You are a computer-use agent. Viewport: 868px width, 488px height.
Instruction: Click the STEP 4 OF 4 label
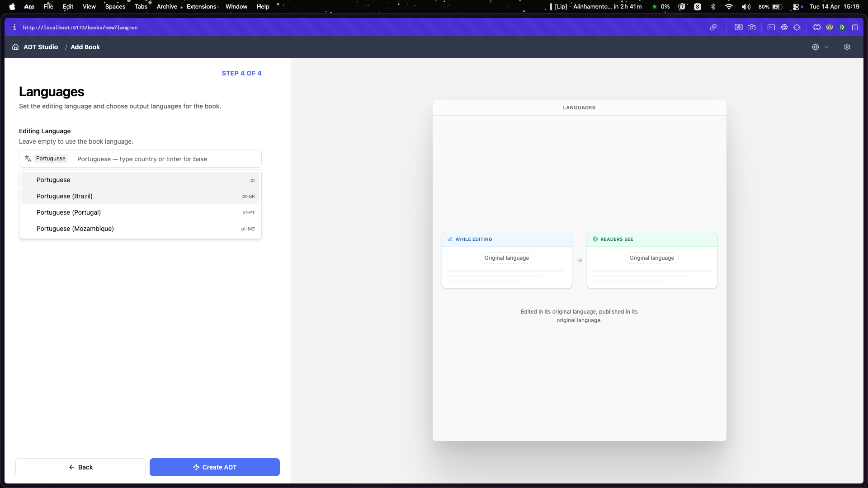[241, 73]
